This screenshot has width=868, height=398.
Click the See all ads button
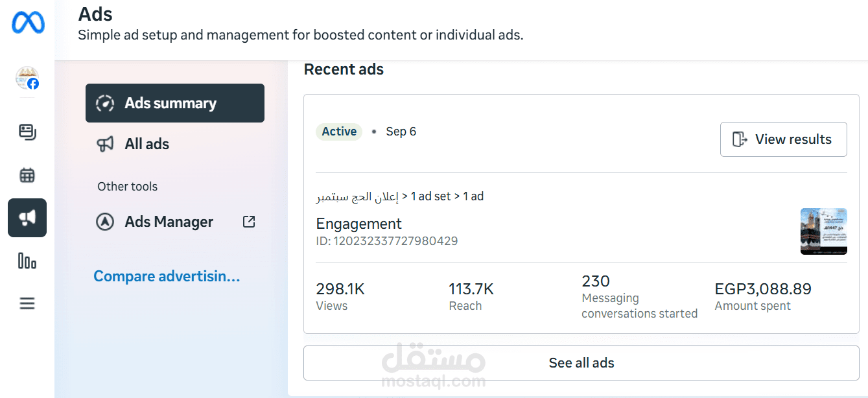click(581, 362)
